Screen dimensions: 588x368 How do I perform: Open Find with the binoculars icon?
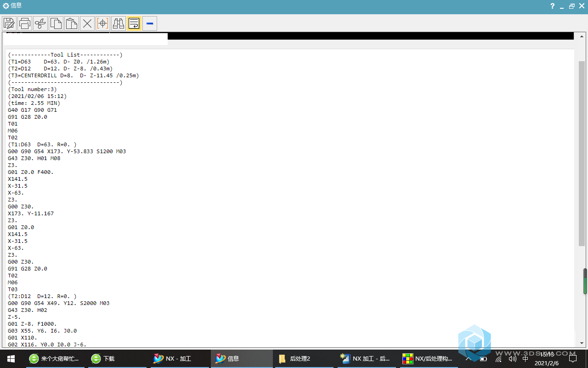pyautogui.click(x=119, y=23)
